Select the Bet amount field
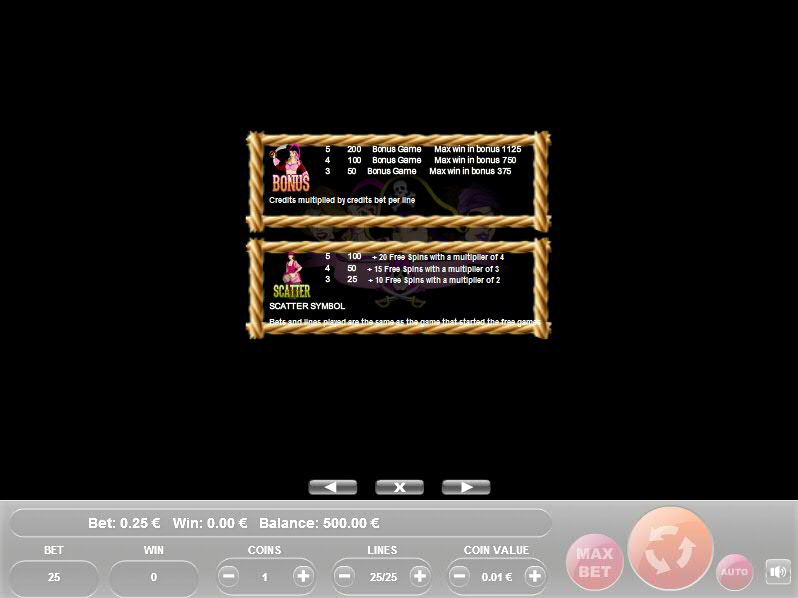This screenshot has width=798, height=598. [54, 577]
